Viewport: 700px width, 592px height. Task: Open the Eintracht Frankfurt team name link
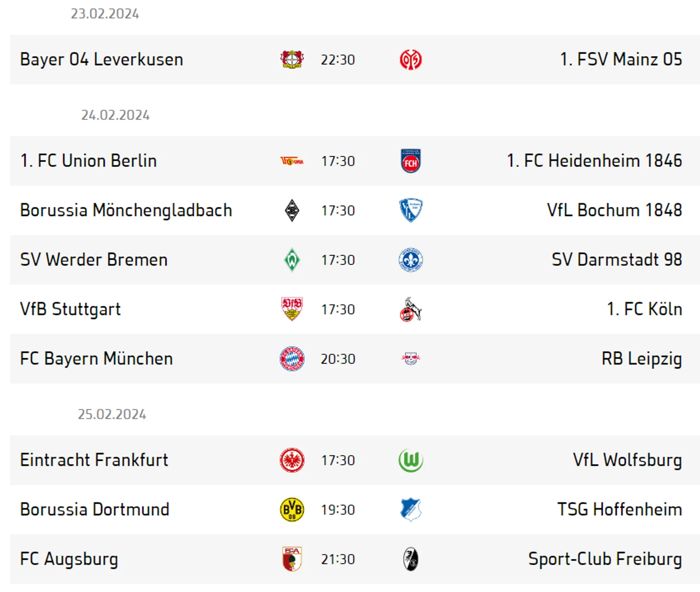pos(94,460)
